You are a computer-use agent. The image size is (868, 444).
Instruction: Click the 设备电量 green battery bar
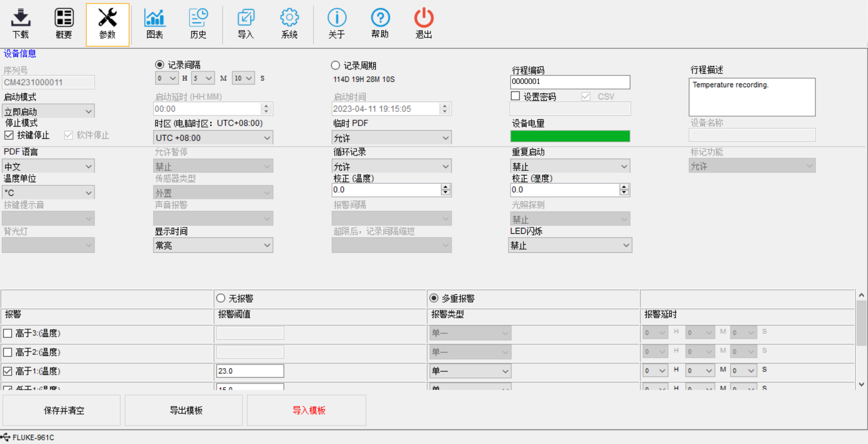[x=570, y=136]
